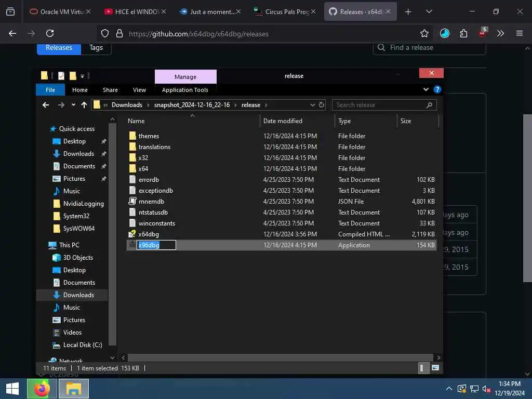The image size is (532, 399).
Task: Open the Windows Start menu
Action: click(x=12, y=389)
